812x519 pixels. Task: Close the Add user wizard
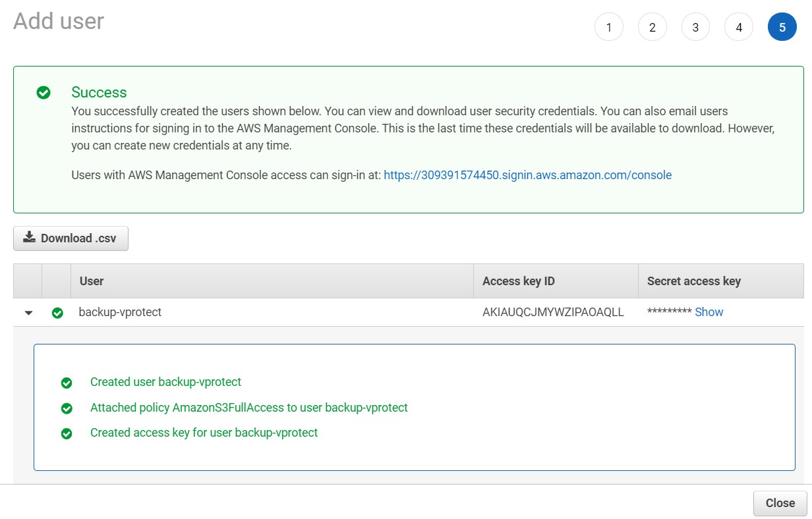(780, 503)
